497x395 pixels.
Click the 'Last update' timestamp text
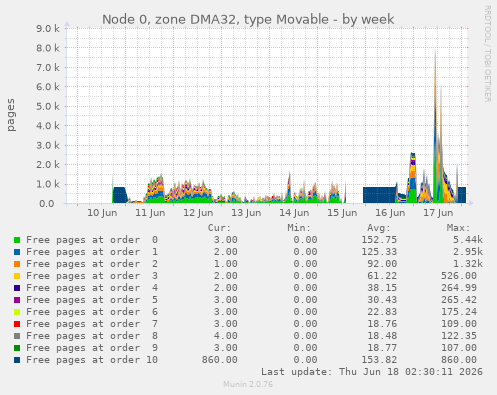pyautogui.click(x=372, y=372)
